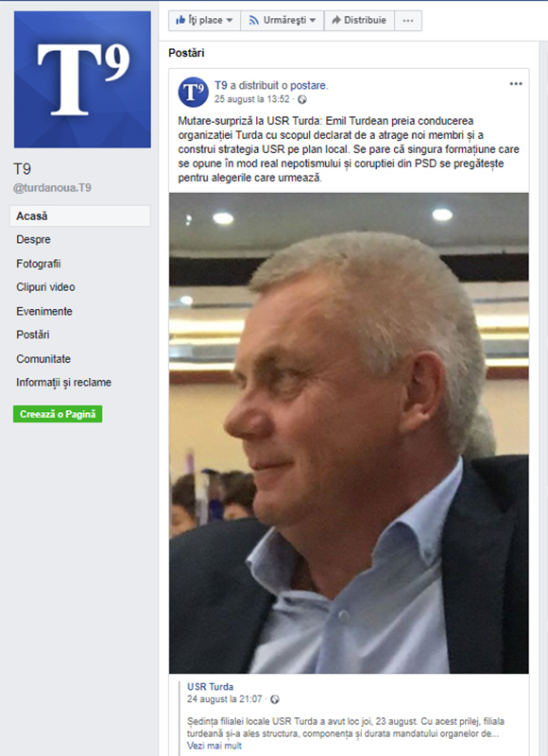Image resolution: width=548 pixels, height=756 pixels.
Task: Click the green Creează o Pagină button
Action: point(58,414)
